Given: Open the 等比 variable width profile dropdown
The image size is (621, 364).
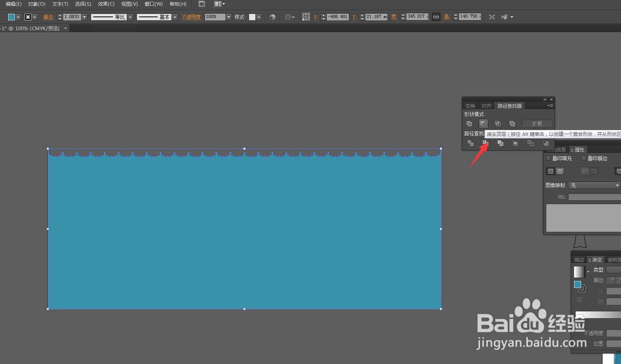Looking at the screenshot, I should click(130, 17).
